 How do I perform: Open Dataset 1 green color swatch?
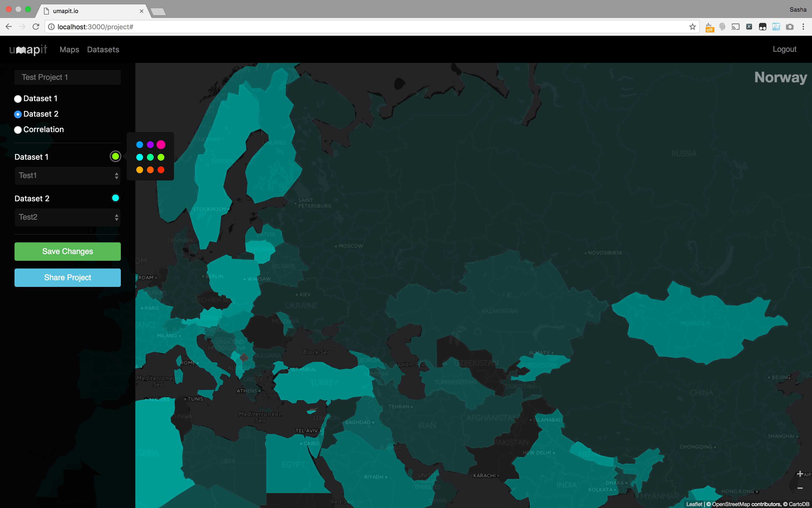(116, 156)
